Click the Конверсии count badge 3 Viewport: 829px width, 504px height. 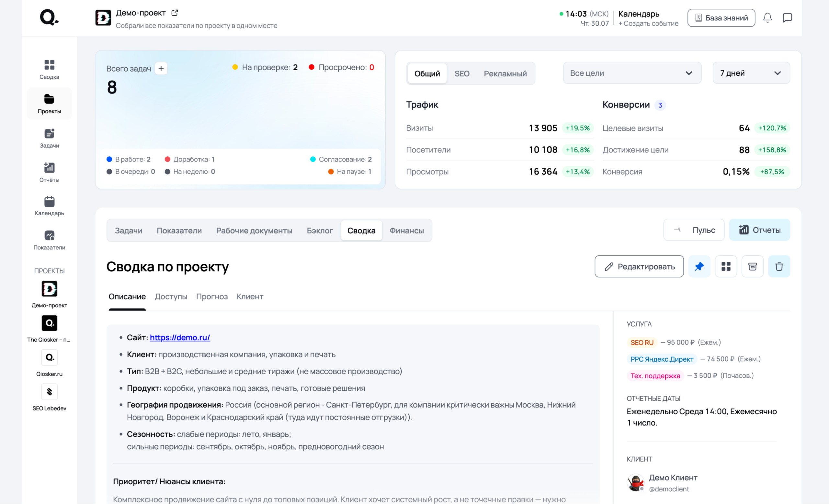click(x=660, y=105)
